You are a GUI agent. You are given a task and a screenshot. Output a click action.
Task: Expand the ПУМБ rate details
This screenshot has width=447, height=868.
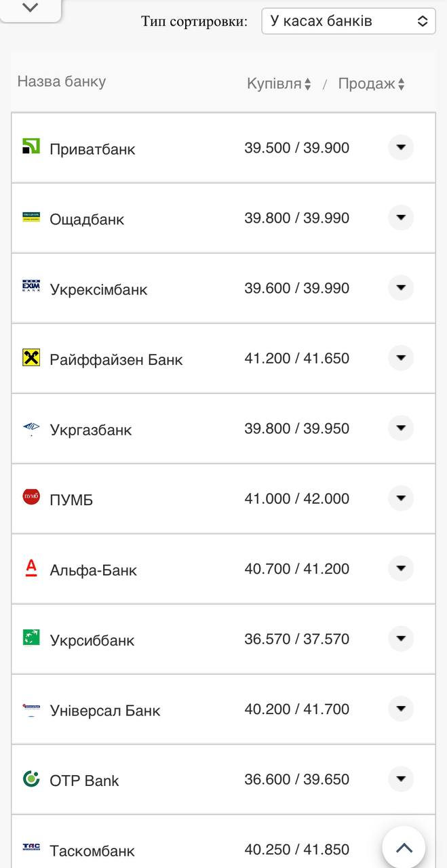click(x=401, y=498)
